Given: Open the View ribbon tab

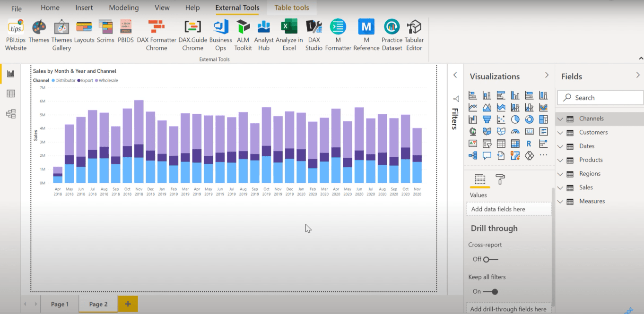Looking at the screenshot, I should tap(162, 8).
